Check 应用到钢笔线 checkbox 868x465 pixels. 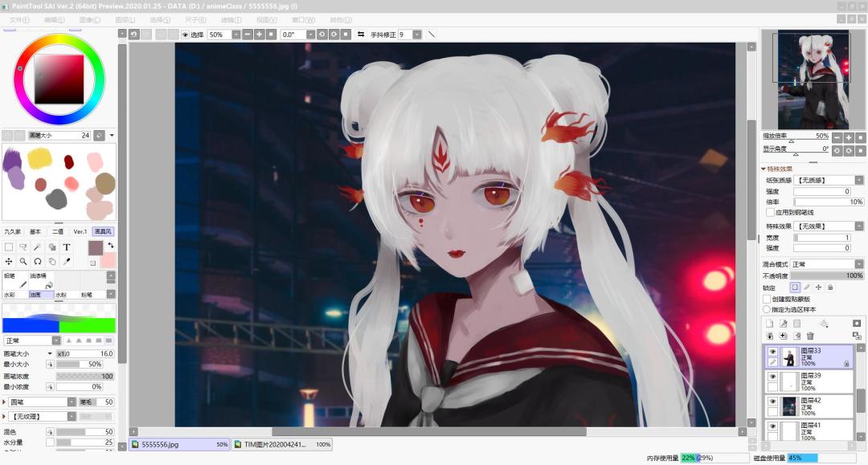pyautogui.click(x=770, y=212)
